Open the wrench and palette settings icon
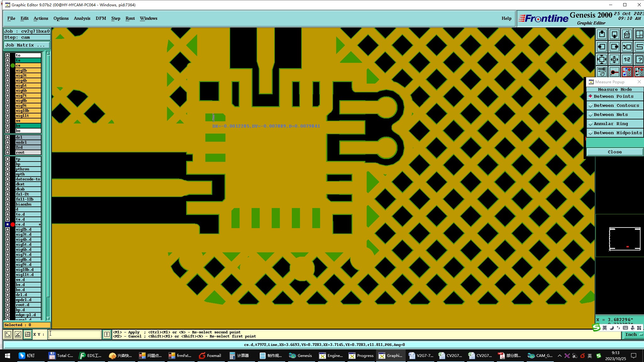The width and height of the screenshot is (644, 362). [x=602, y=72]
